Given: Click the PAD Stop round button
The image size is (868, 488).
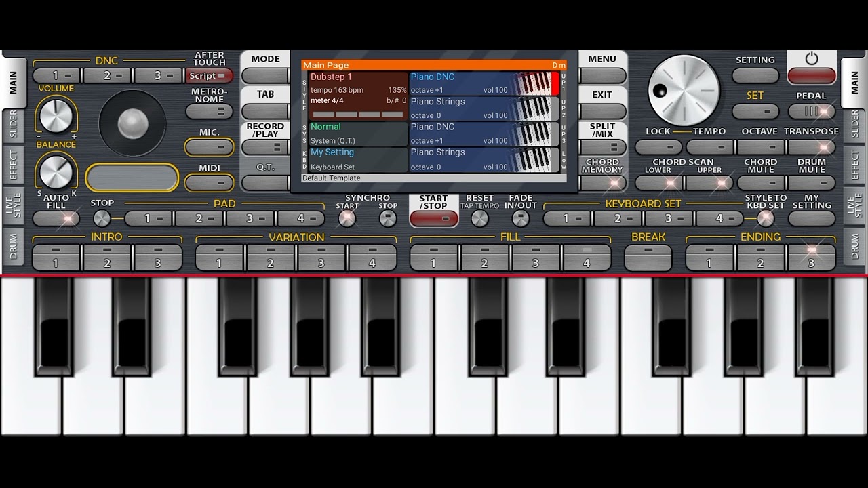Looking at the screenshot, I should (x=102, y=218).
